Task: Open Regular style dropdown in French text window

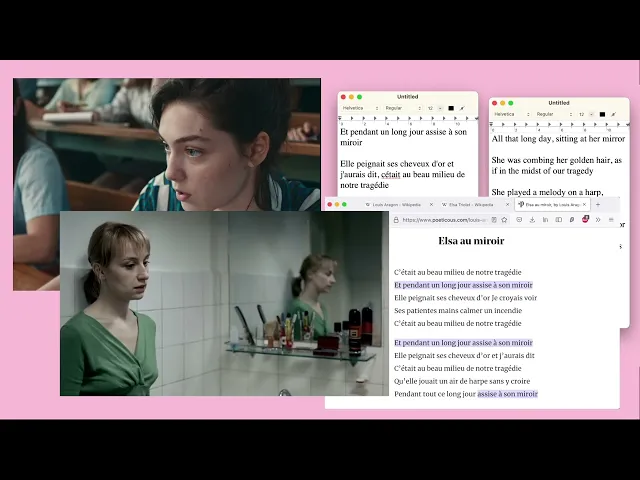Action: pos(403,108)
